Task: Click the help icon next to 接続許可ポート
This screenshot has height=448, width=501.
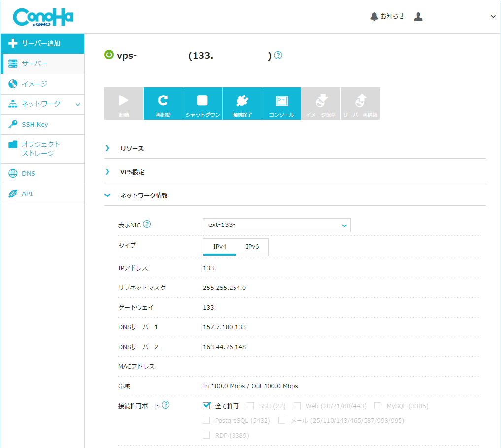Action: click(x=166, y=405)
